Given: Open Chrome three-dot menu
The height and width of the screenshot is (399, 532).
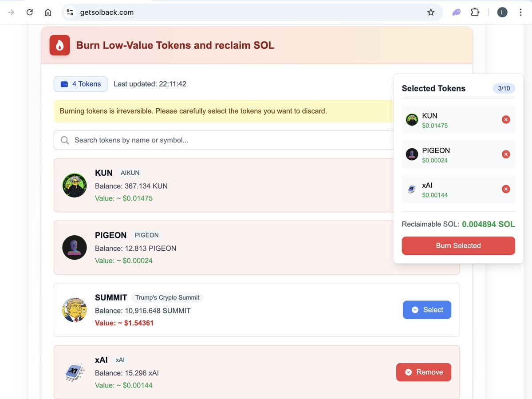Looking at the screenshot, I should [x=520, y=12].
